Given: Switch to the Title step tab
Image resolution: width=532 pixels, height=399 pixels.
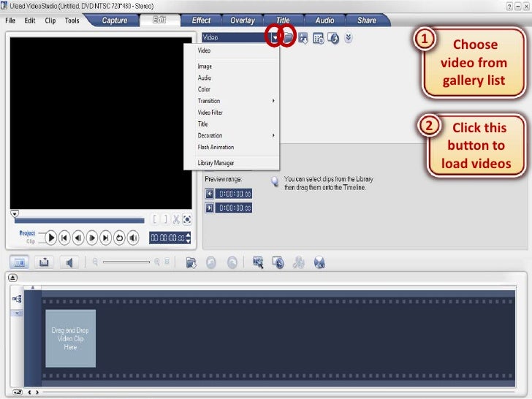Looking at the screenshot, I should 283,20.
